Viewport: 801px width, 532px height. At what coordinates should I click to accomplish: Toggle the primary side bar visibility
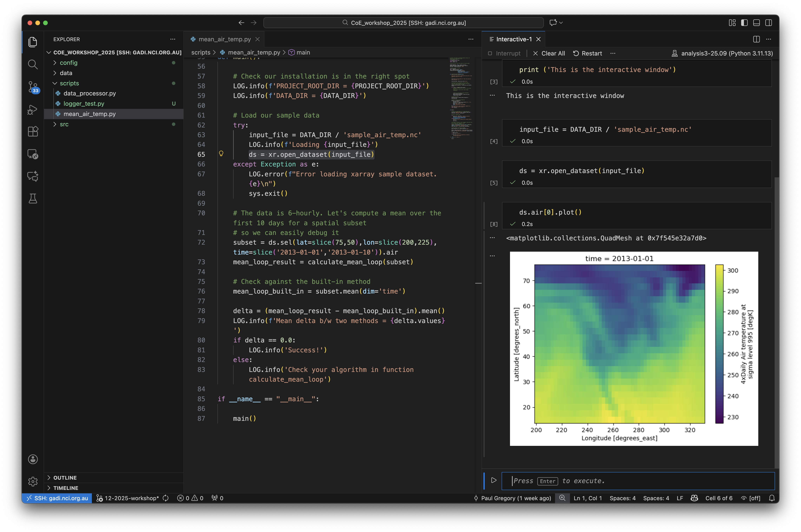(744, 23)
